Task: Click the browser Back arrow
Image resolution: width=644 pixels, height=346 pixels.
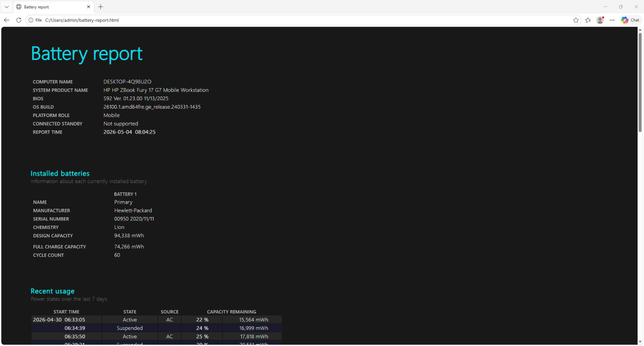Action: click(6, 20)
